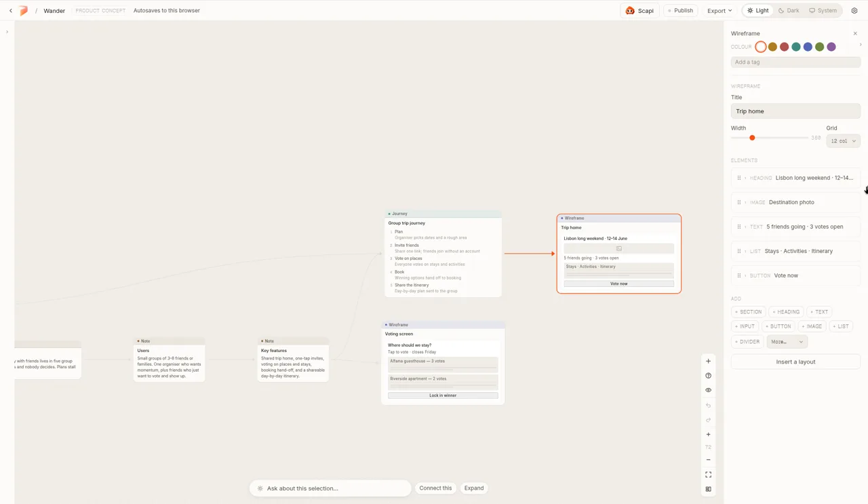
Task: Click the Publish button
Action: (680, 11)
